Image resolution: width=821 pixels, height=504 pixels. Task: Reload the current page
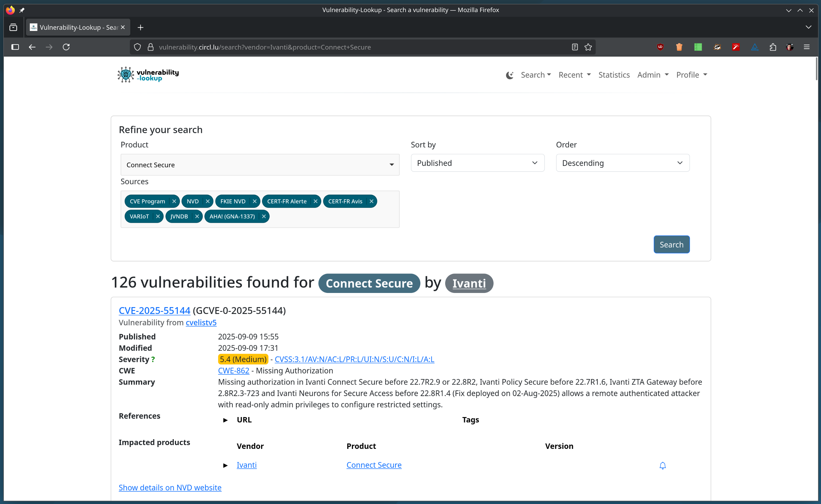point(66,47)
